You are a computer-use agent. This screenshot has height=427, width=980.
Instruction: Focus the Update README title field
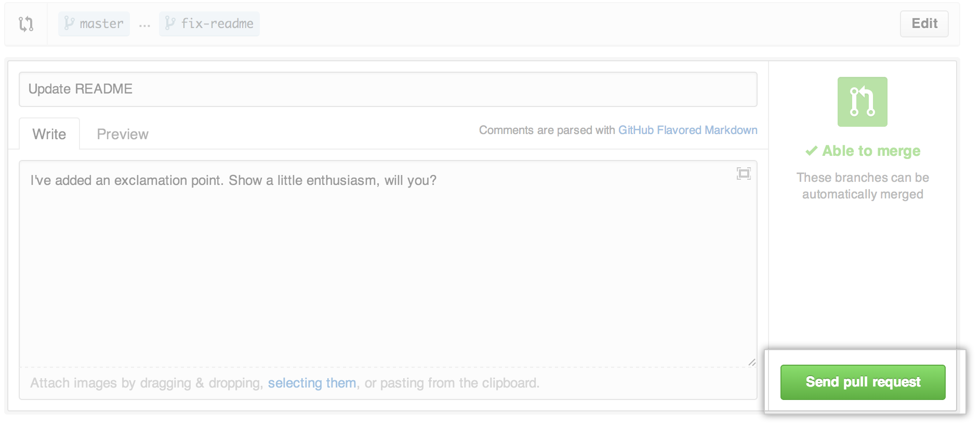[388, 89]
